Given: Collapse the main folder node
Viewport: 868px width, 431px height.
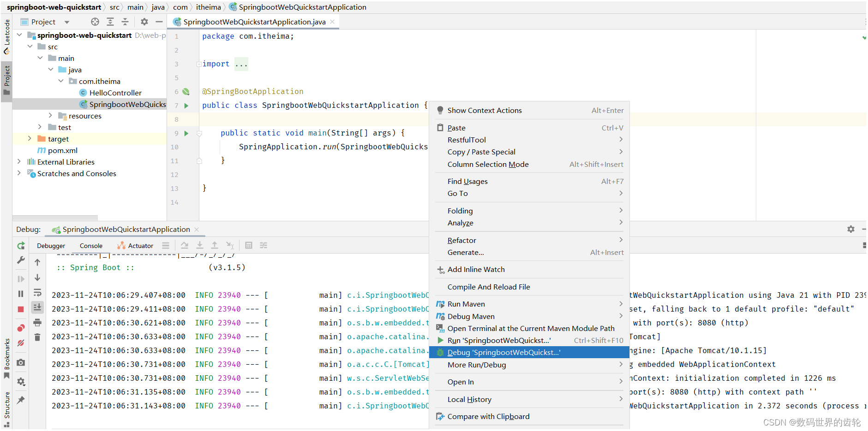Looking at the screenshot, I should [x=40, y=58].
